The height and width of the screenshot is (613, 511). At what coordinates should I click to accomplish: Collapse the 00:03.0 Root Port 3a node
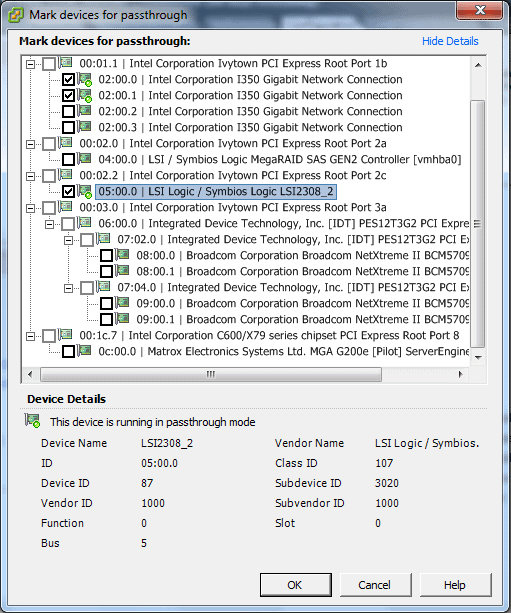click(30, 208)
